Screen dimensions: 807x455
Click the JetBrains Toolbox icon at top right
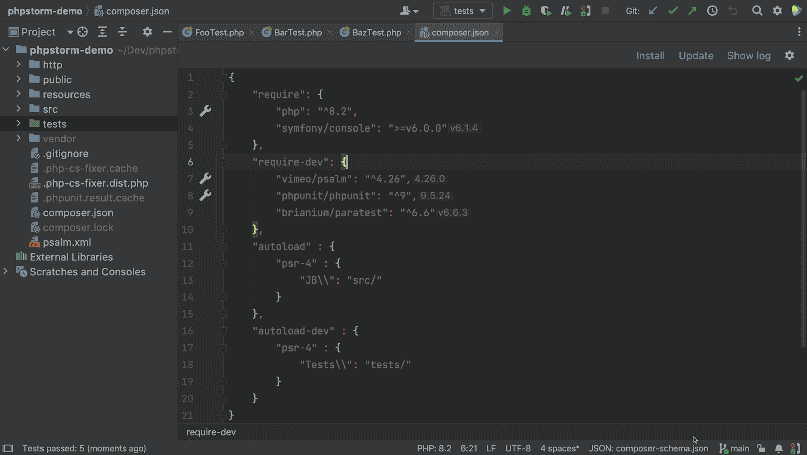[x=797, y=10]
